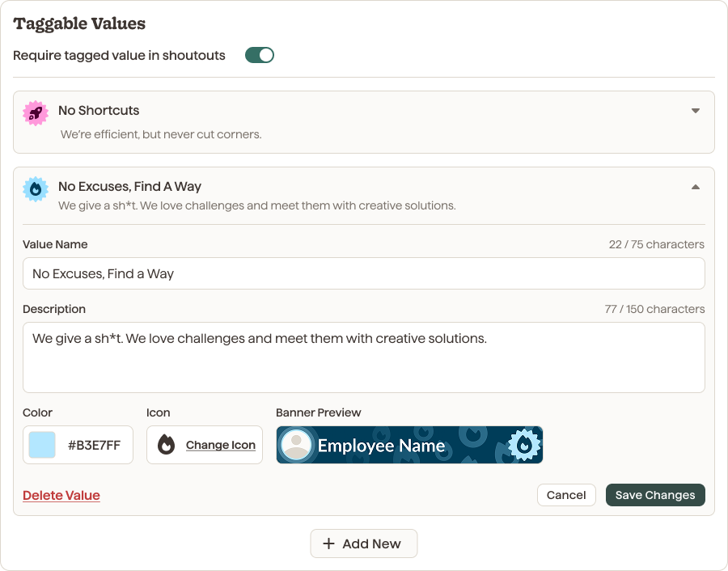Click "We're efficient, but never cut corners." text
This screenshot has height=571, width=728.
pyautogui.click(x=161, y=134)
